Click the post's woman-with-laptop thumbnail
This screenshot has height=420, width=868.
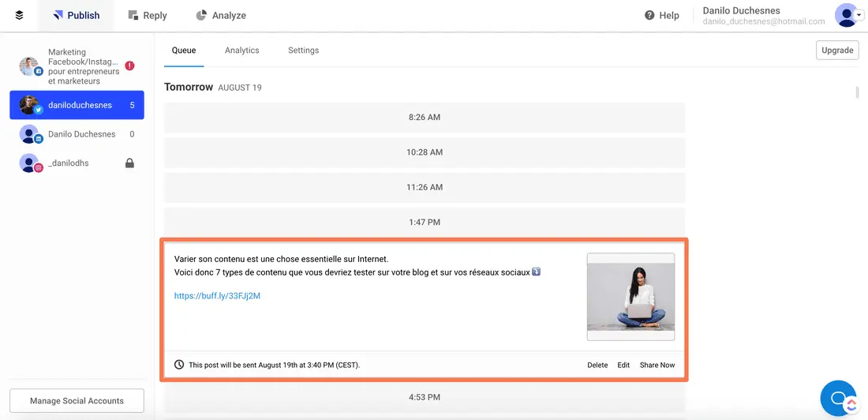(630, 297)
